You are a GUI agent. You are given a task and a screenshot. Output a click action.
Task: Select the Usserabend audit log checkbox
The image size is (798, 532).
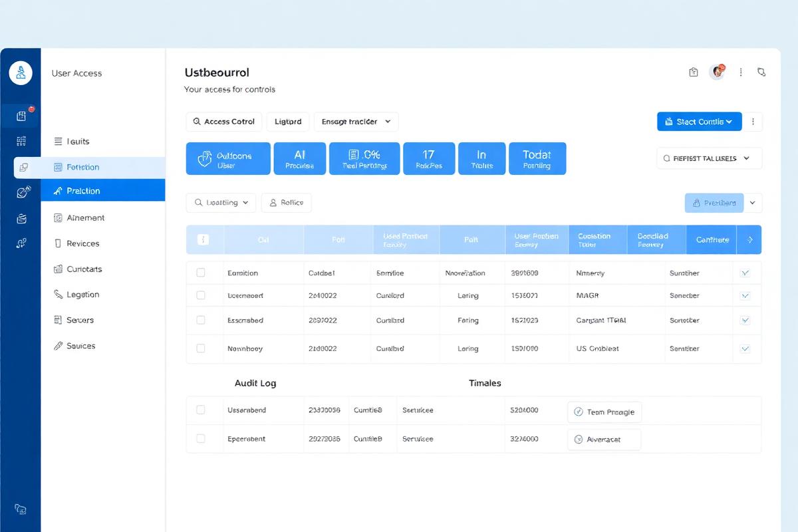tap(201, 410)
